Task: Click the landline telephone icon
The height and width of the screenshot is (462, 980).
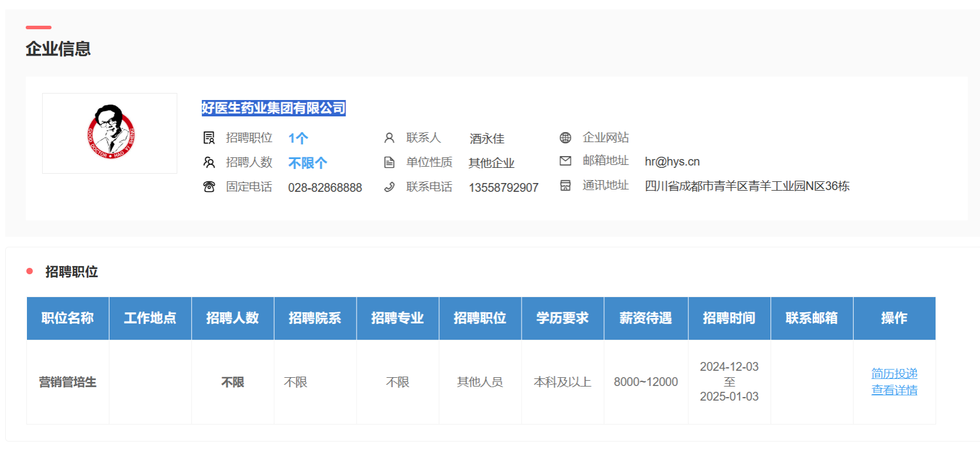Action: click(209, 187)
